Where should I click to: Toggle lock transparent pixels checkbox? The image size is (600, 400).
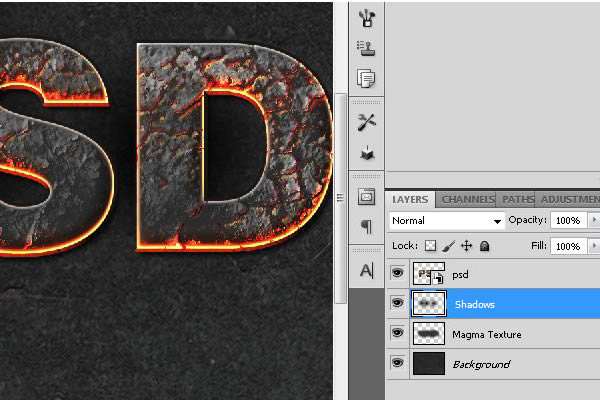click(x=431, y=245)
